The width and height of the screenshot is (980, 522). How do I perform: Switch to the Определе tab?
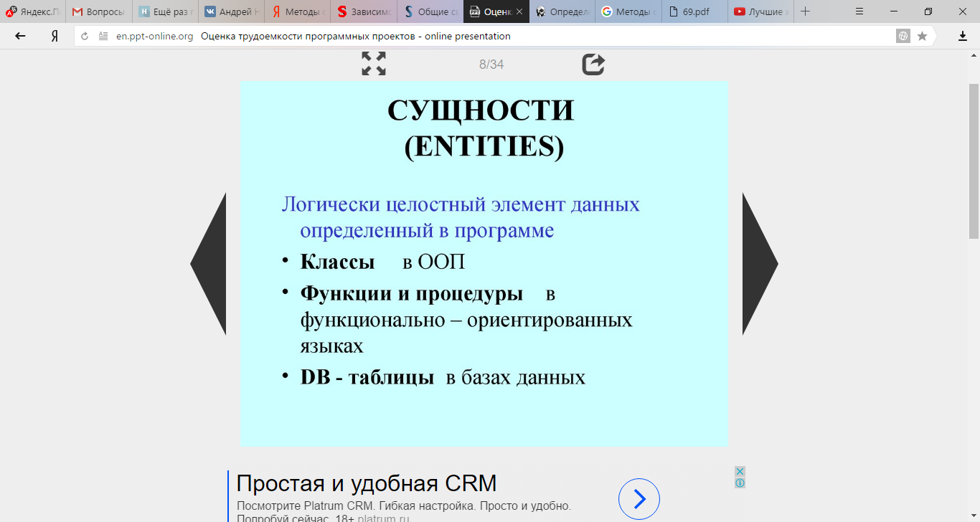562,11
